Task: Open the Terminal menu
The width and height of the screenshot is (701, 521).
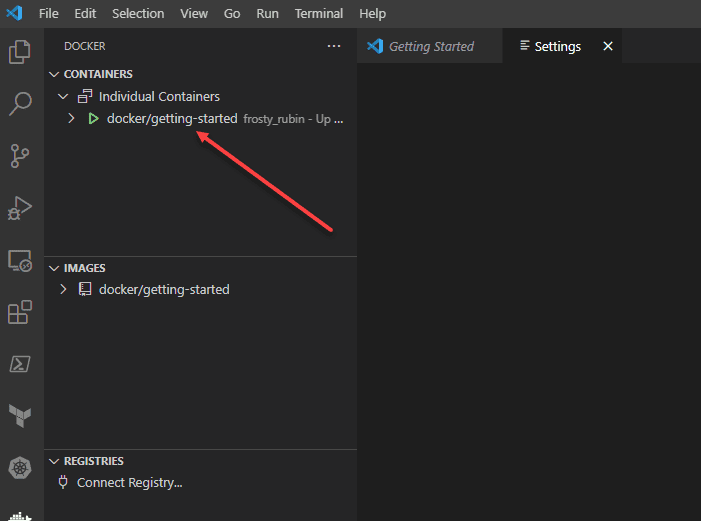Action: coord(319,13)
